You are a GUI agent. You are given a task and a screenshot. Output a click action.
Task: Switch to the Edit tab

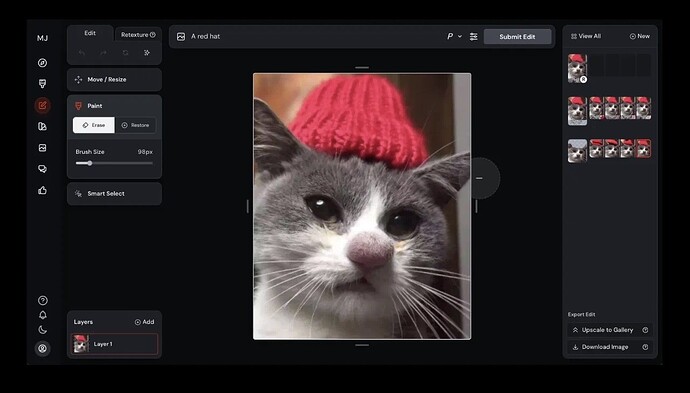90,33
